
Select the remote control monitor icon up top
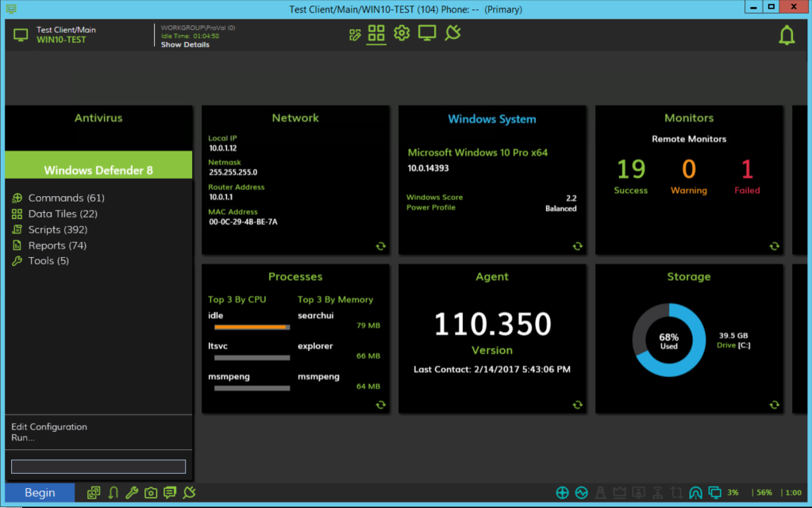(426, 33)
